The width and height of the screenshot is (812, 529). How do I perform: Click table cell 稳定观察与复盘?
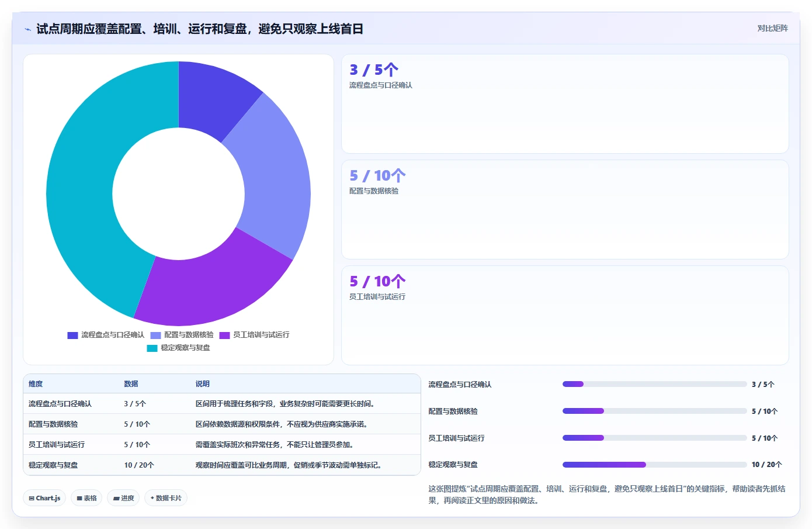53,465
